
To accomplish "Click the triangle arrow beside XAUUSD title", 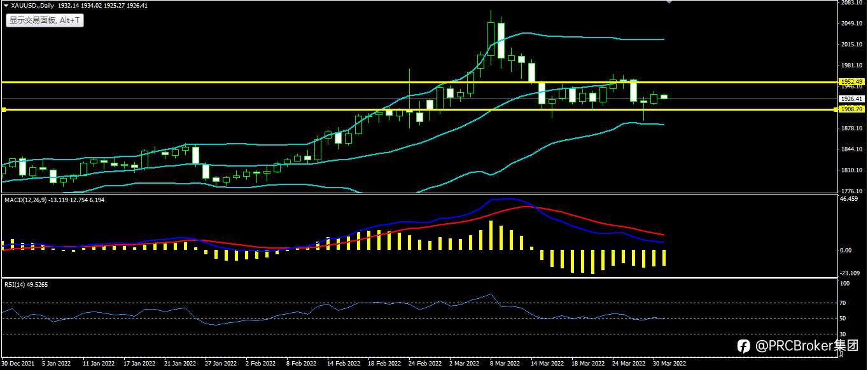I will click(6, 5).
